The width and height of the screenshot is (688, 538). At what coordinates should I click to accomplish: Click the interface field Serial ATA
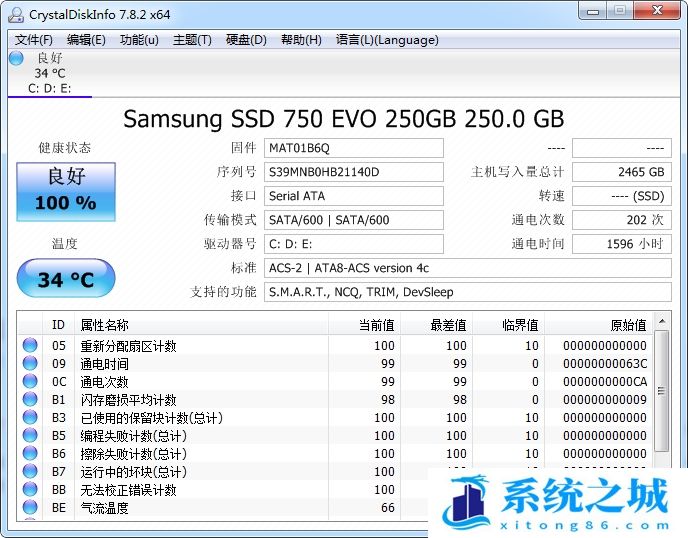click(354, 196)
